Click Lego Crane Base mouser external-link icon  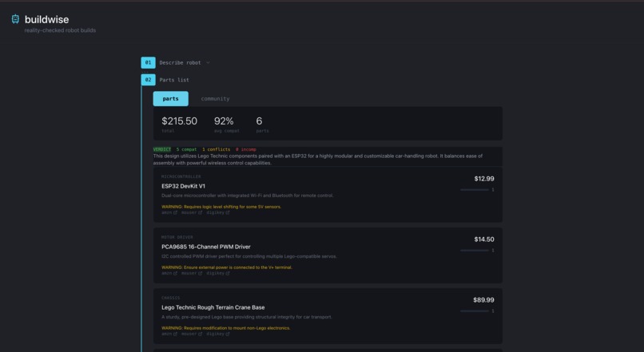[201, 334]
